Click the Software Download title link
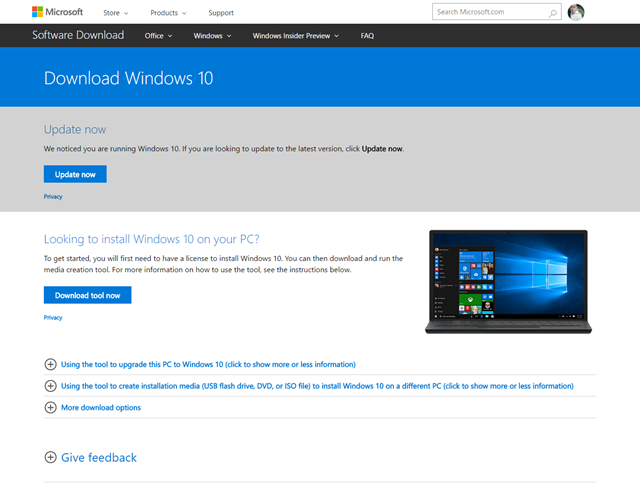The height and width of the screenshot is (490, 640). tap(78, 35)
